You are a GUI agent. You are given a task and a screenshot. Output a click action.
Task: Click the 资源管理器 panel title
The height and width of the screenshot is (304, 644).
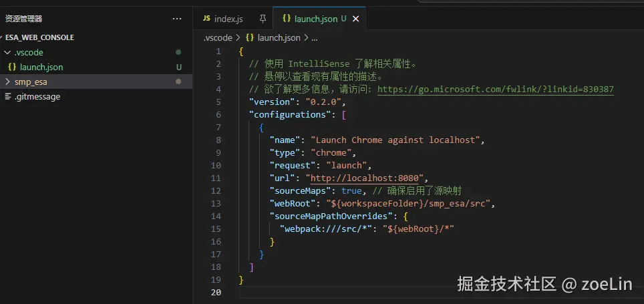tap(24, 19)
